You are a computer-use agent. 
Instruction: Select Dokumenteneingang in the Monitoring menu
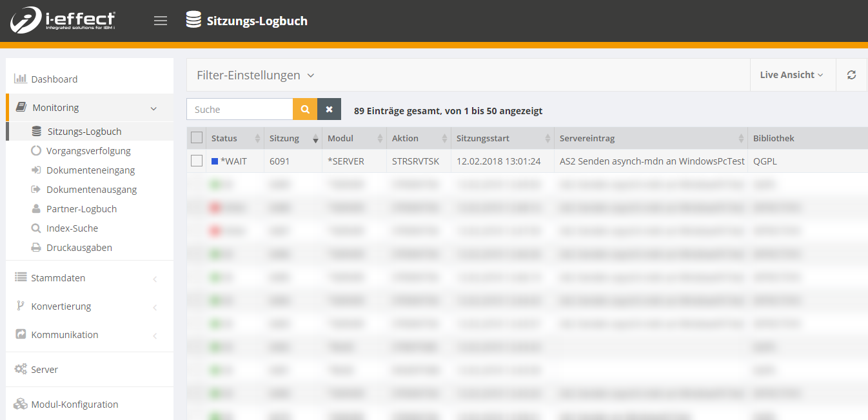(x=90, y=170)
